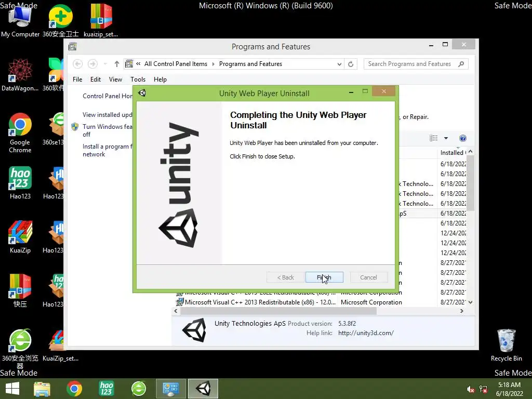The image size is (532, 399).
Task: Click the search magnifier icon
Action: coord(461,64)
